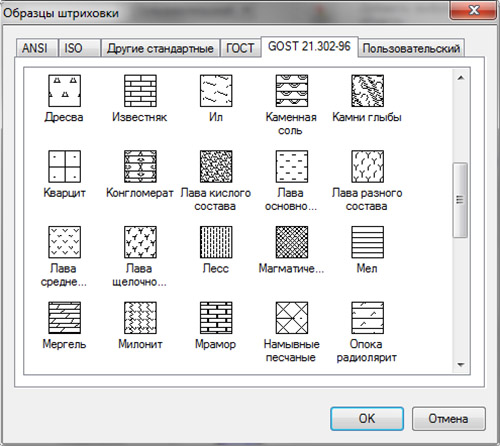Select the Мрамор hatch pattern
Viewport: 500px width, 446px height.
pos(216,318)
